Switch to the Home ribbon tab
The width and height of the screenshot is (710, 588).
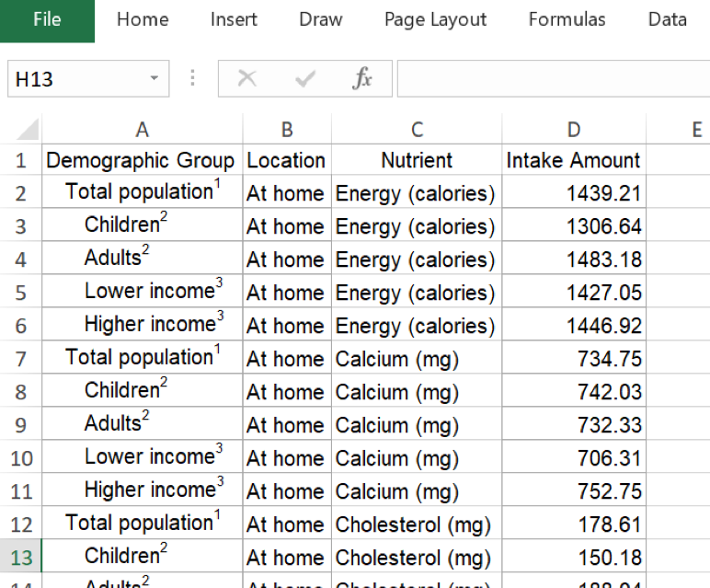pos(143,19)
